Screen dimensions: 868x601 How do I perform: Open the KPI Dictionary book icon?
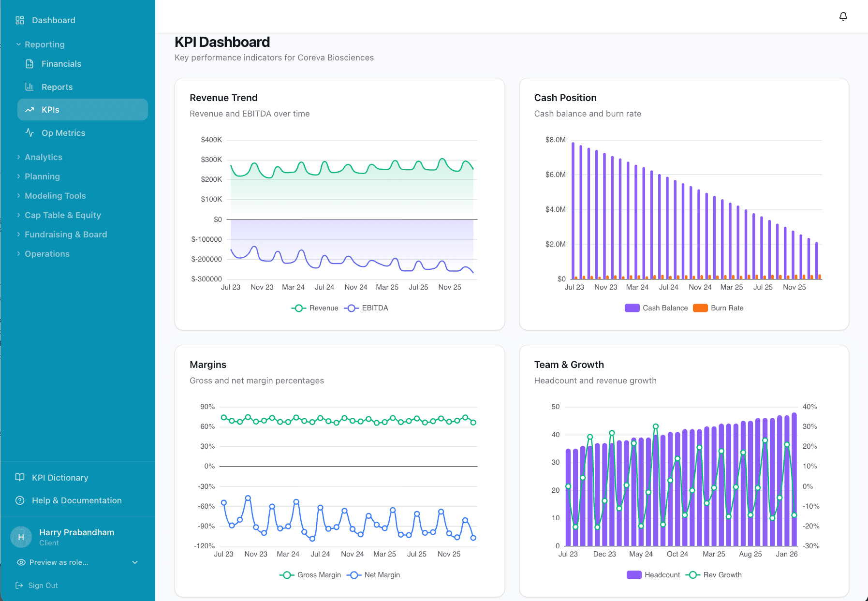coord(20,477)
